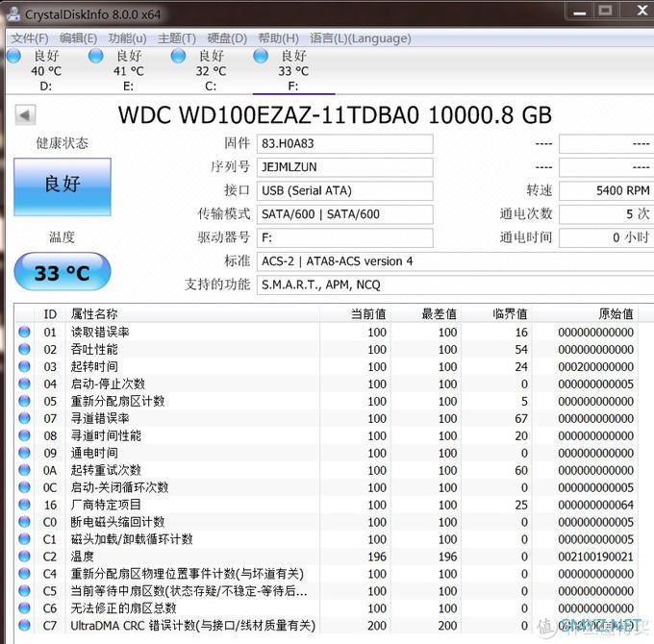654x644 pixels.
Task: Open the 编辑(E) menu
Action: click(x=78, y=38)
